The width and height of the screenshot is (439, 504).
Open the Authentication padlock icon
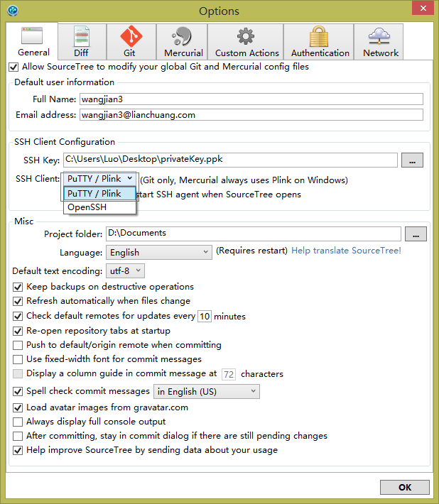pyautogui.click(x=319, y=36)
